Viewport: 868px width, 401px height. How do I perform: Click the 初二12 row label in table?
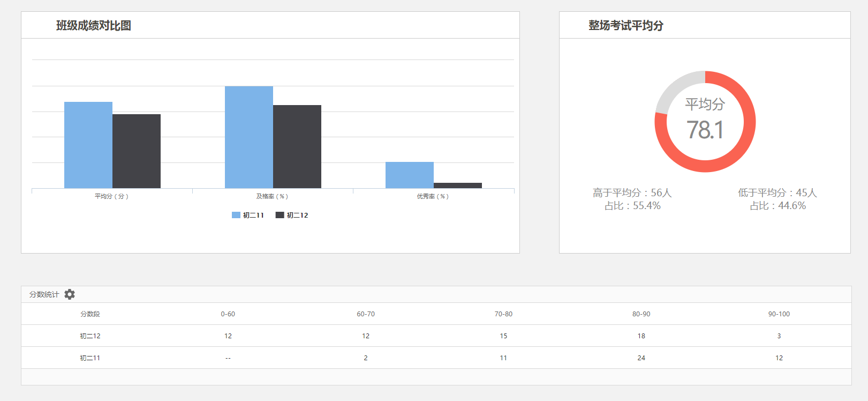click(x=90, y=336)
